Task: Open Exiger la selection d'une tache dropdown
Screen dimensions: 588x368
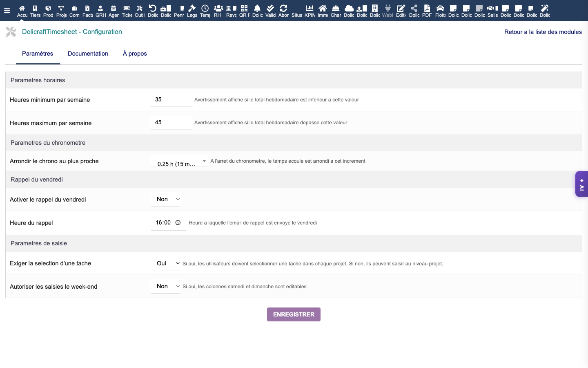Action: pyautogui.click(x=165, y=263)
